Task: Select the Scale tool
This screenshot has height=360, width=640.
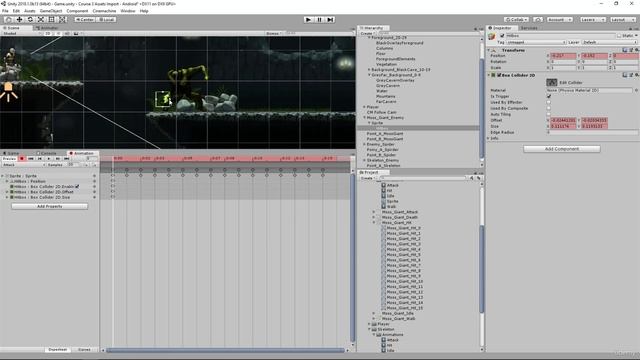Action: point(41,19)
